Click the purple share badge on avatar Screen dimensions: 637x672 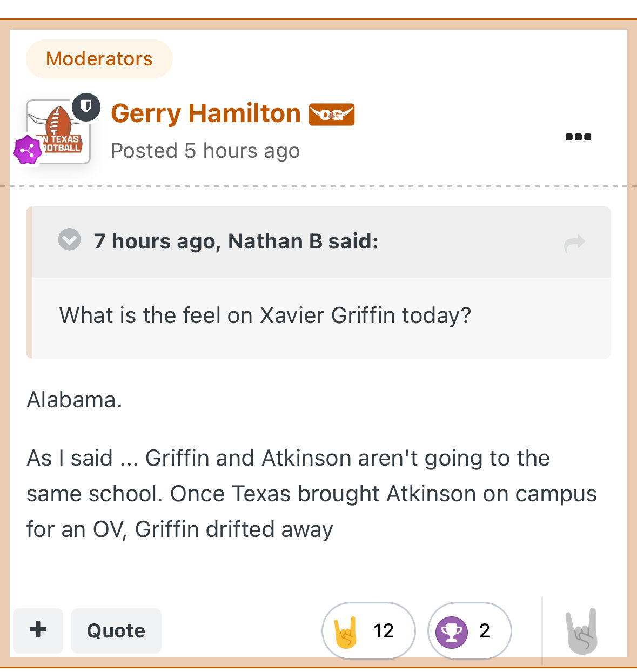28,151
